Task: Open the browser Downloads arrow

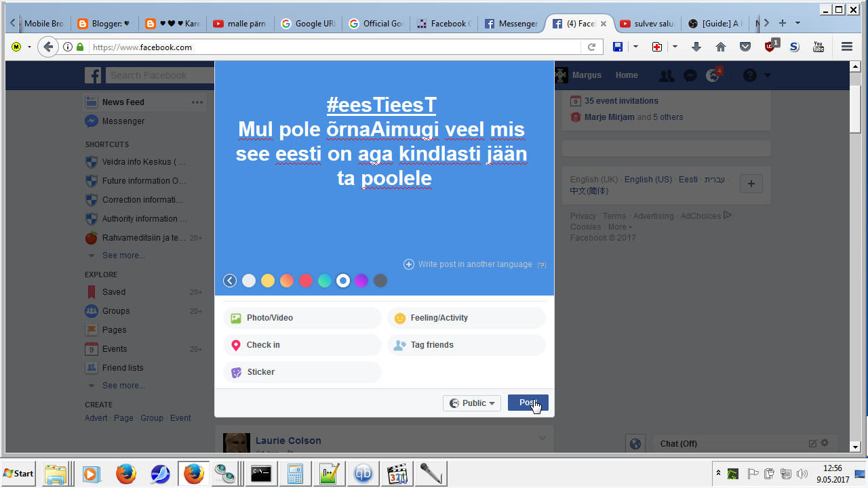Action: point(696,47)
